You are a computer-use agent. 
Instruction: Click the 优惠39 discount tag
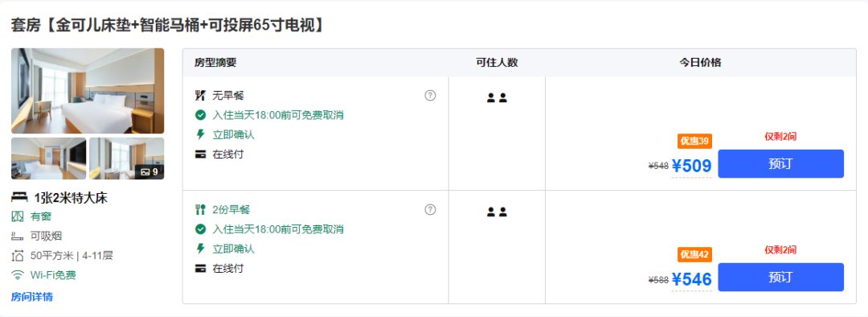694,142
